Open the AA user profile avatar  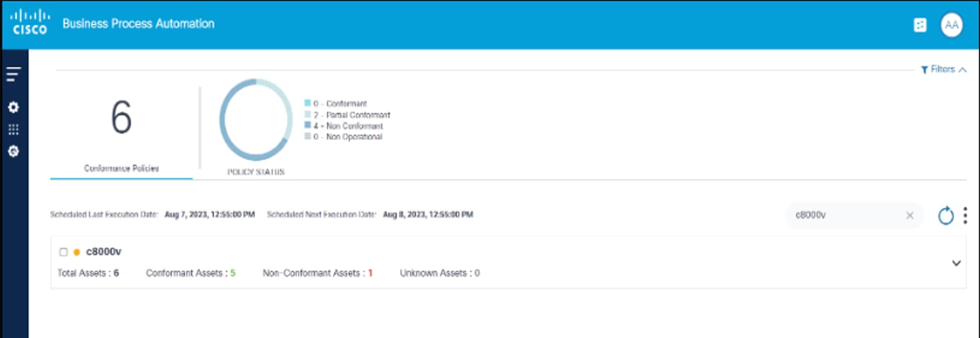point(951,25)
